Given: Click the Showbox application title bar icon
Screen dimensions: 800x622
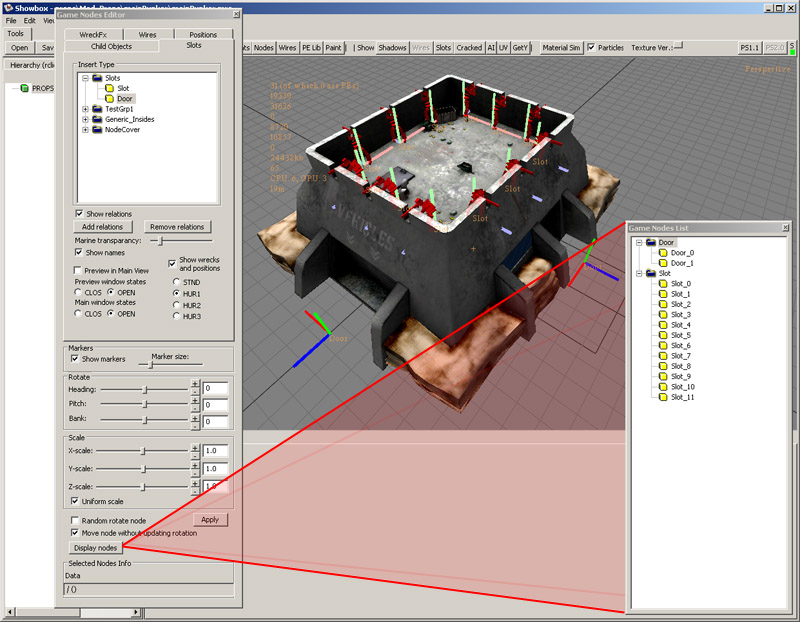Looking at the screenshot, I should [x=8, y=8].
